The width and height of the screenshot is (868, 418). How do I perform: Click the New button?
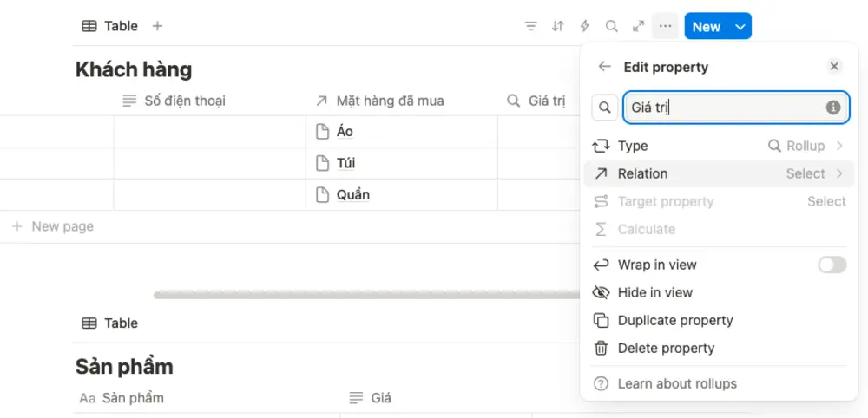707,27
